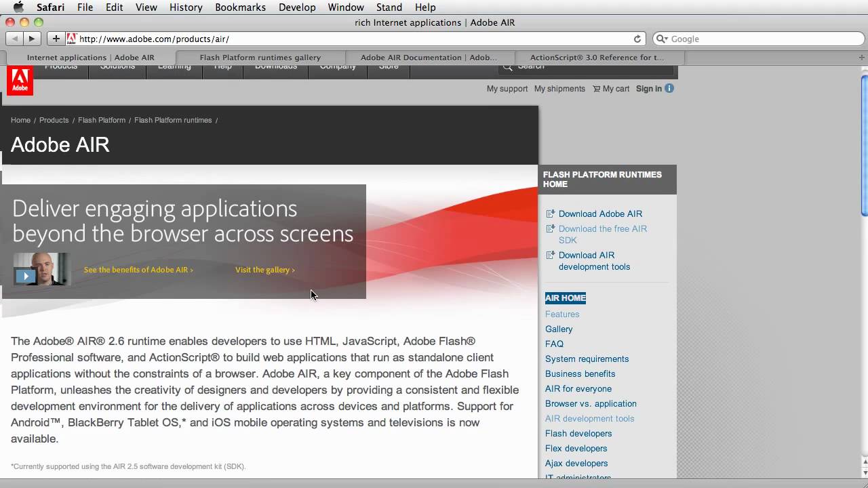868x488 pixels.
Task: Click the Products breadcrumb link
Action: click(x=54, y=120)
